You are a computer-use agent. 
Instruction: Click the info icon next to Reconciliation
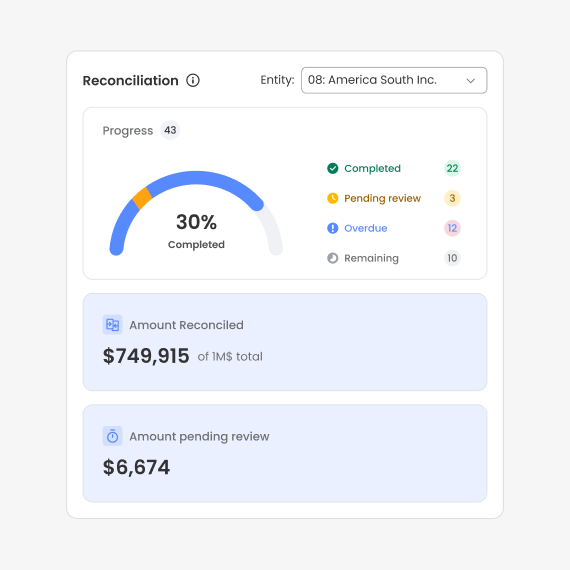pyautogui.click(x=193, y=80)
